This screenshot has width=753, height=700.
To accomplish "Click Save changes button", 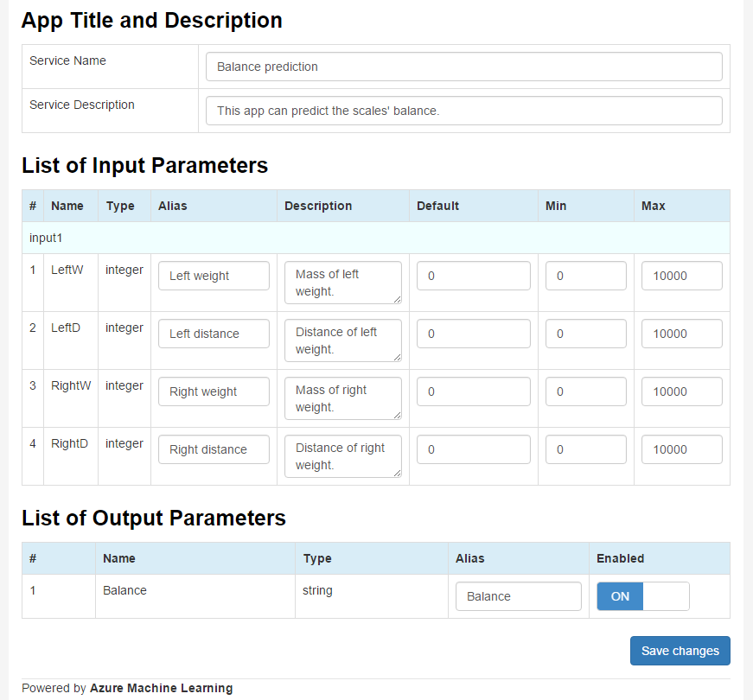I will (x=680, y=651).
